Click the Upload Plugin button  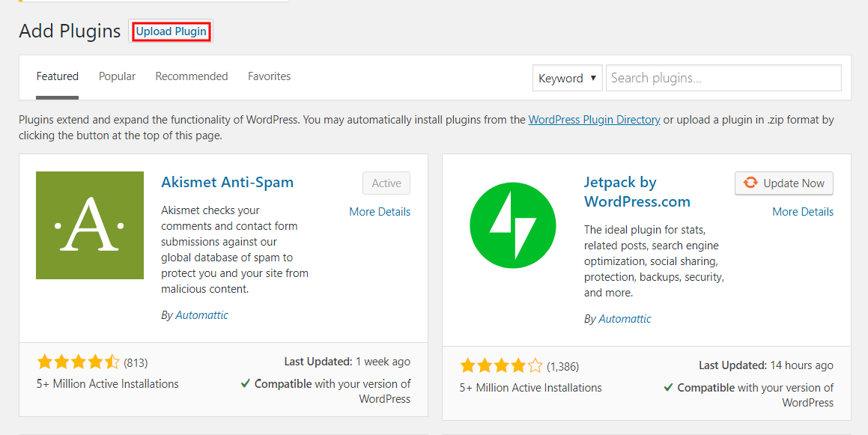point(171,31)
